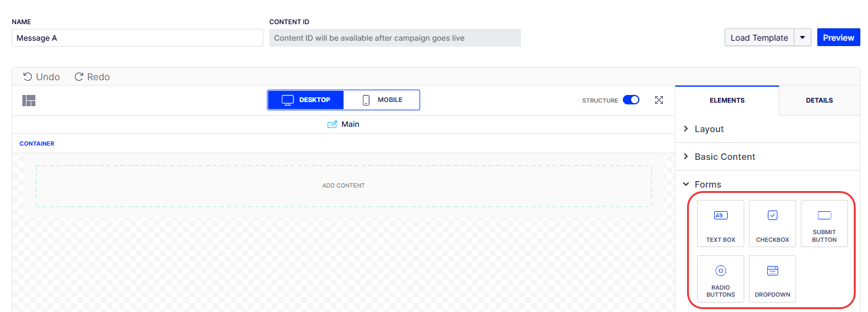
Task: Switch to Desktop view
Action: (306, 100)
